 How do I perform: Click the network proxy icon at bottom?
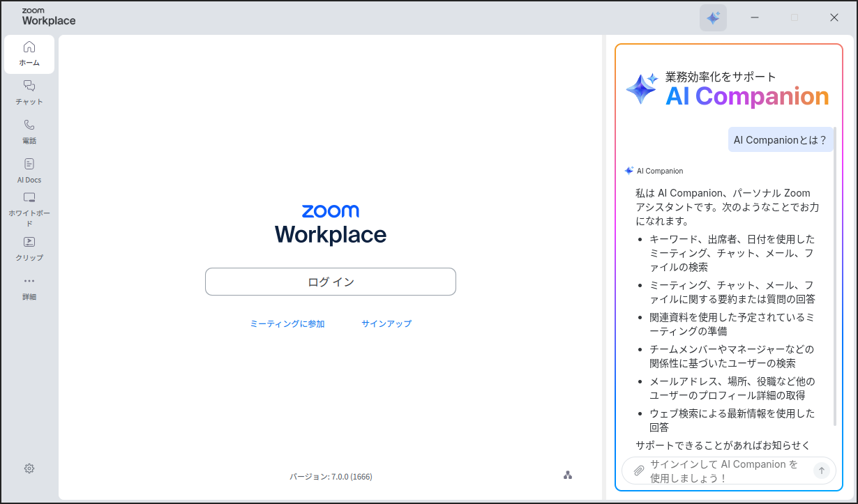(x=568, y=475)
